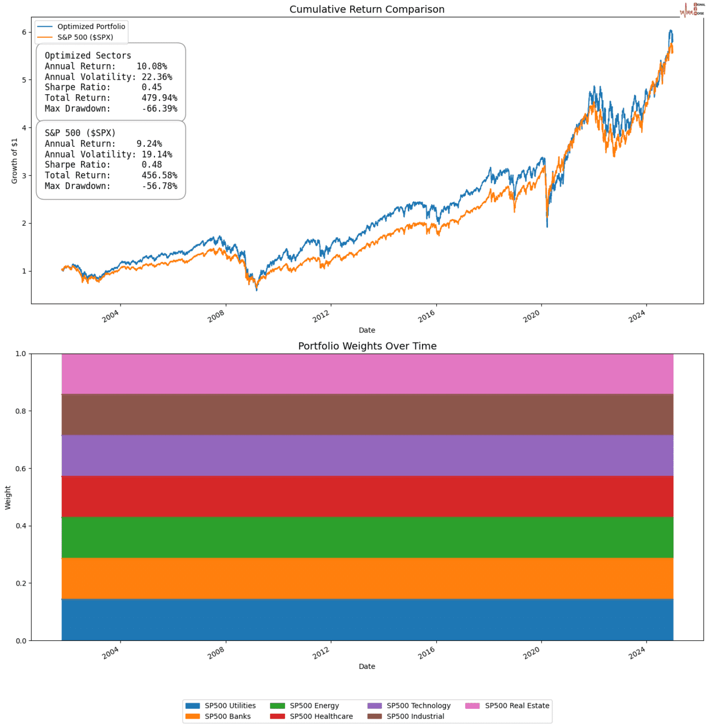Click the '2012' tick on the portfolio weights chart
Image resolution: width=708 pixels, height=728 pixels.
tap(322, 652)
